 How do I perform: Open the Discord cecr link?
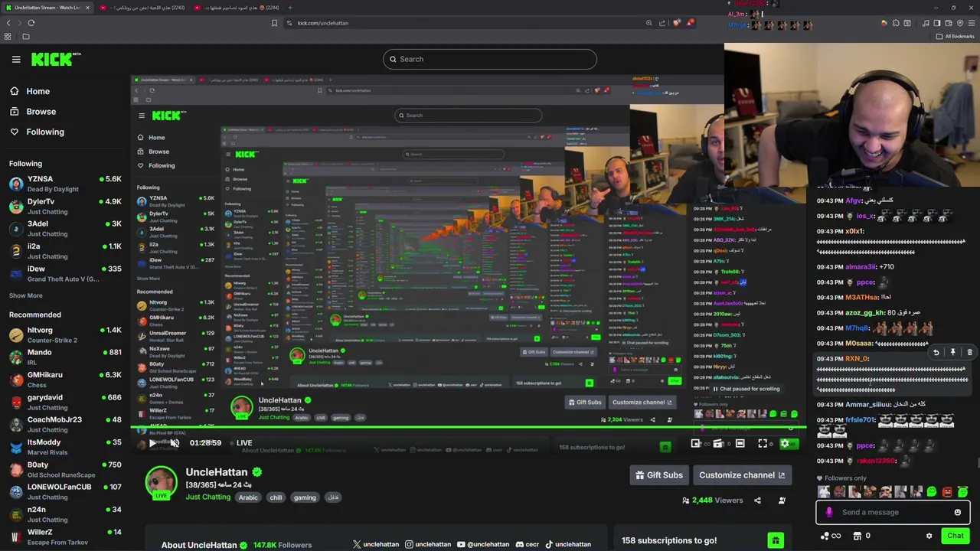(528, 545)
